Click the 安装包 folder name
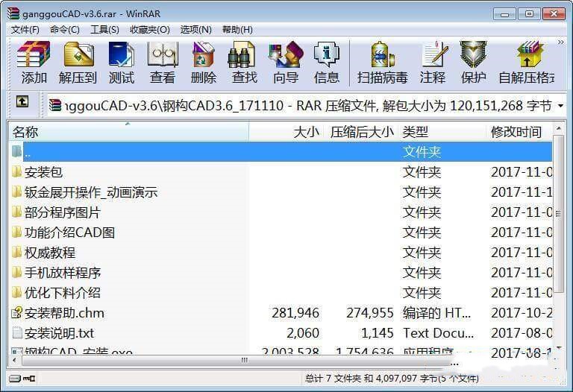573x392 pixels. pyautogui.click(x=43, y=172)
